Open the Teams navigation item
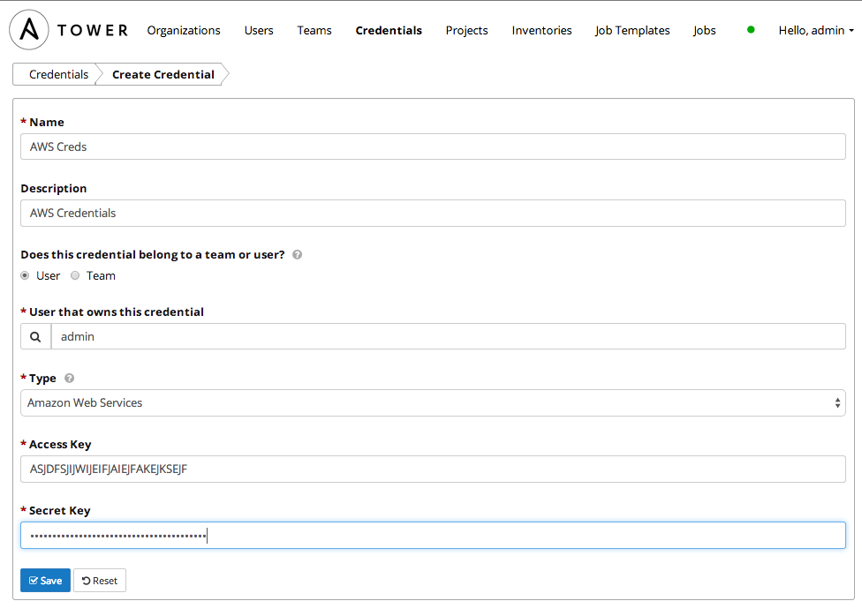This screenshot has width=862, height=616. click(314, 30)
